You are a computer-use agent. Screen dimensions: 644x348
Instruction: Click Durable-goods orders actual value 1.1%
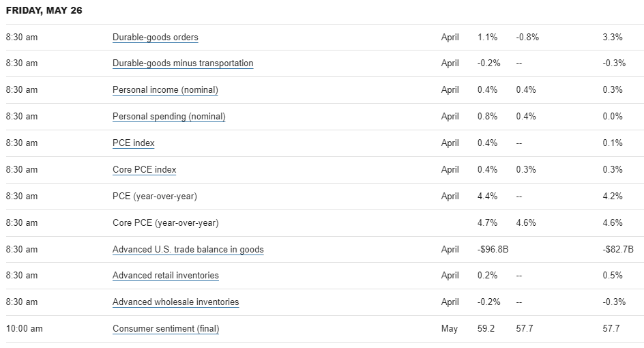pos(488,37)
